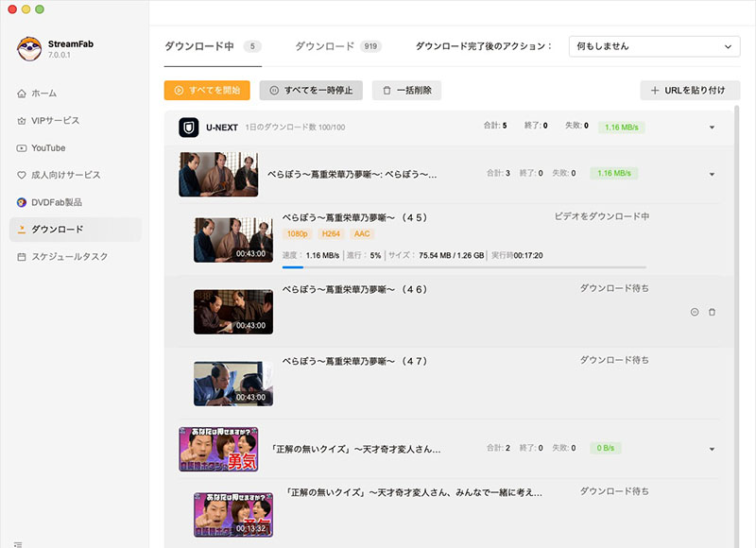Viewport: 756px width, 548px height.
Task: Toggle sidebar collapse icon at bottom left
Action: [x=18, y=542]
